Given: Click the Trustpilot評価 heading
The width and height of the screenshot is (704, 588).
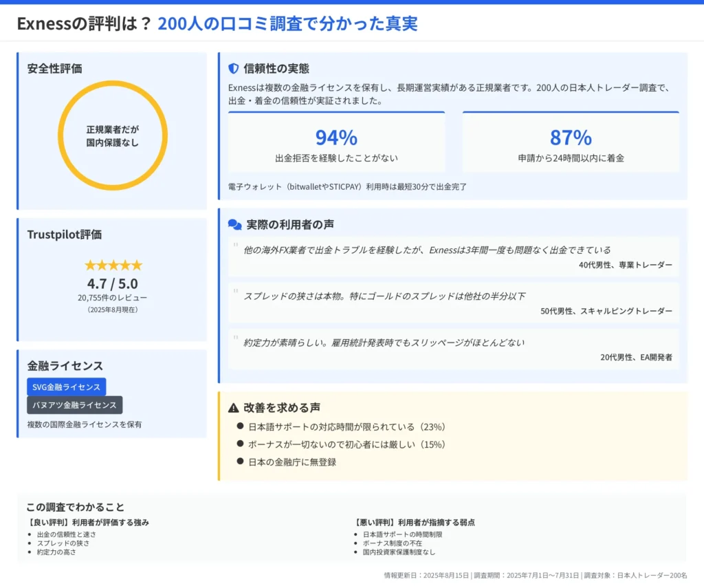Looking at the screenshot, I should [x=64, y=235].
